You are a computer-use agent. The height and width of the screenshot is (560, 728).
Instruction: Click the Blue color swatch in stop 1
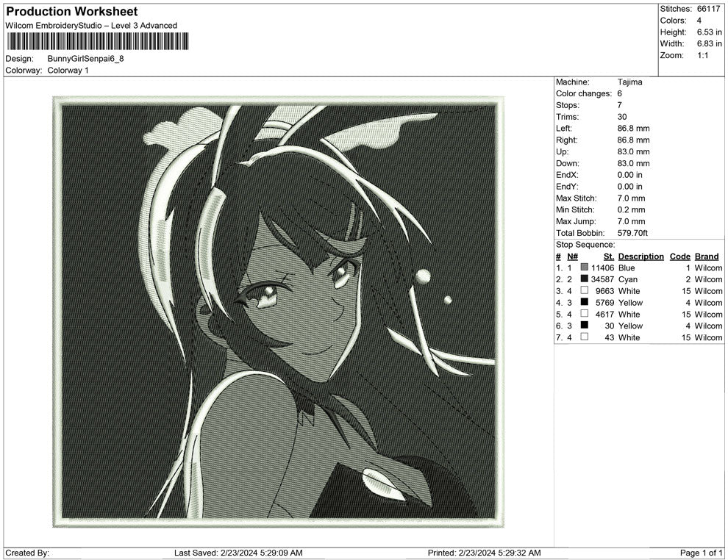585,268
